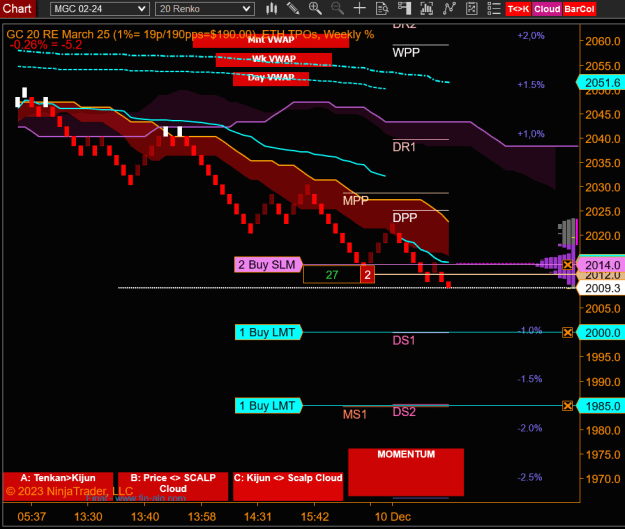
Task: Click the Wk VWAP label
Action: coord(274,59)
